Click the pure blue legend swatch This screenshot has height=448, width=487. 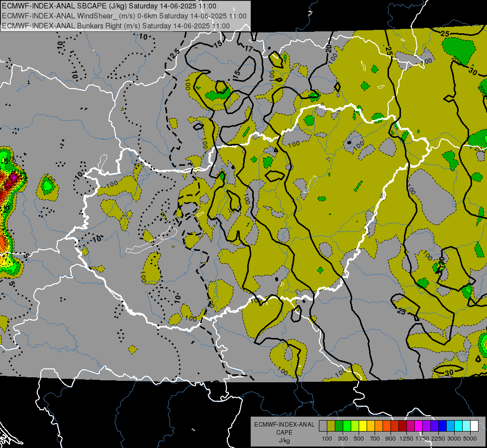pyautogui.click(x=443, y=426)
